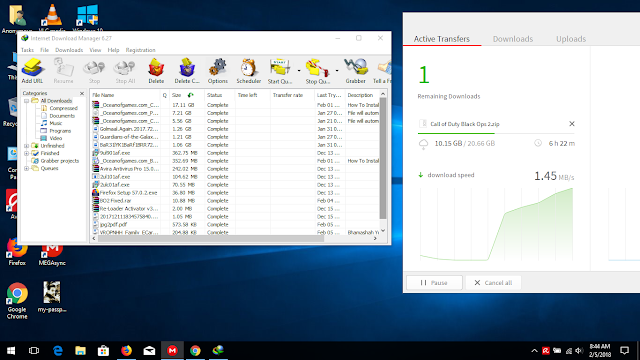The height and width of the screenshot is (360, 640).
Task: Pause the active transfers
Action: (x=434, y=282)
